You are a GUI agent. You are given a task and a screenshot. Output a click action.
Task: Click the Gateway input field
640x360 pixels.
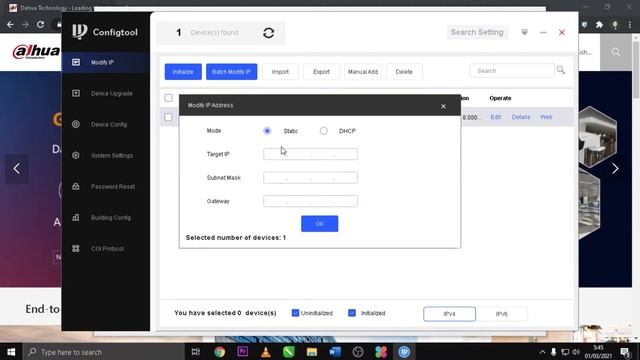(310, 201)
